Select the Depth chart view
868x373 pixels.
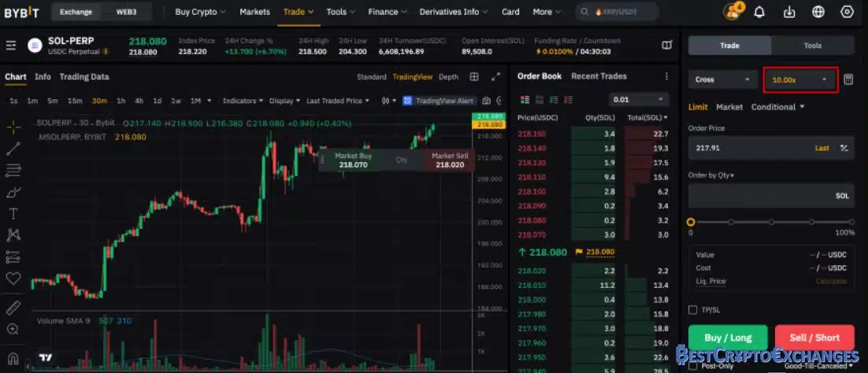tap(448, 77)
